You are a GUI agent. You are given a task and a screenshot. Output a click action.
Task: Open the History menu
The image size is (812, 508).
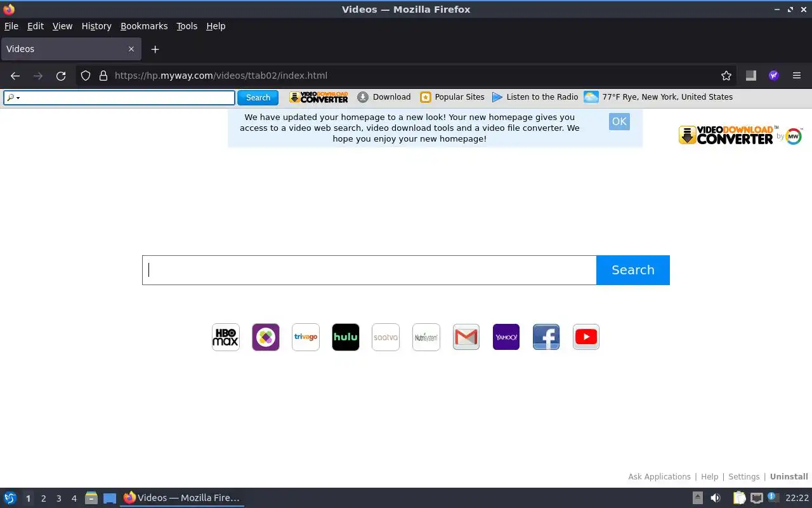(96, 26)
